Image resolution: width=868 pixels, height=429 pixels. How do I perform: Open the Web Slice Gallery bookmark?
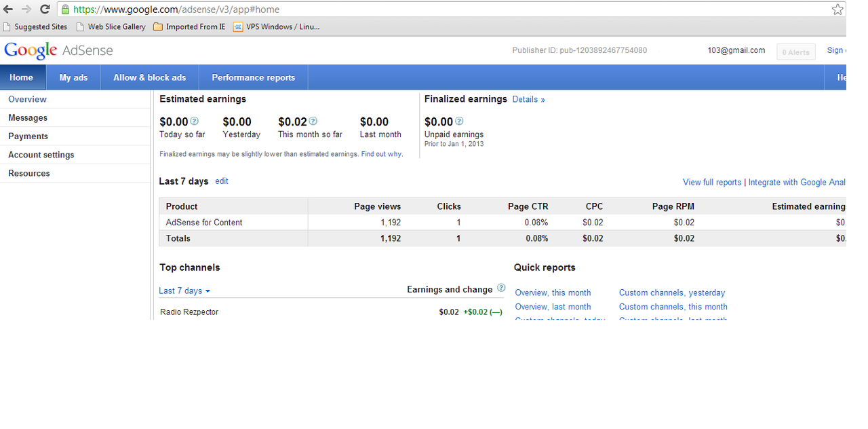click(111, 27)
